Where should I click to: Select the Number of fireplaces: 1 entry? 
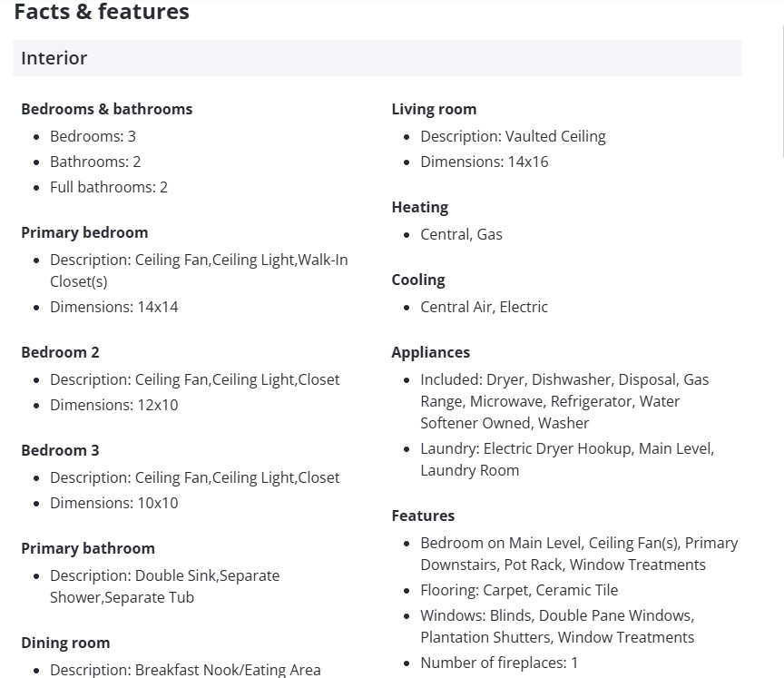[x=499, y=663]
